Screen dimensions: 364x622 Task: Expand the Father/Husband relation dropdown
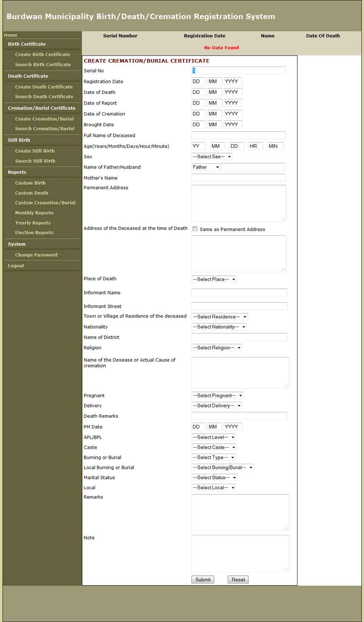[206, 167]
